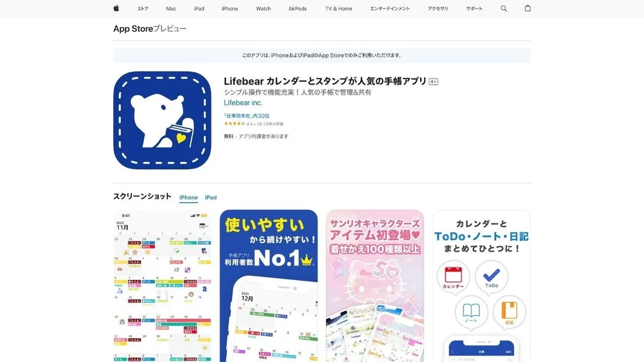Screen dimensions: 644x362
Task: Click the スクリーンショット section heading
Action: point(142,196)
